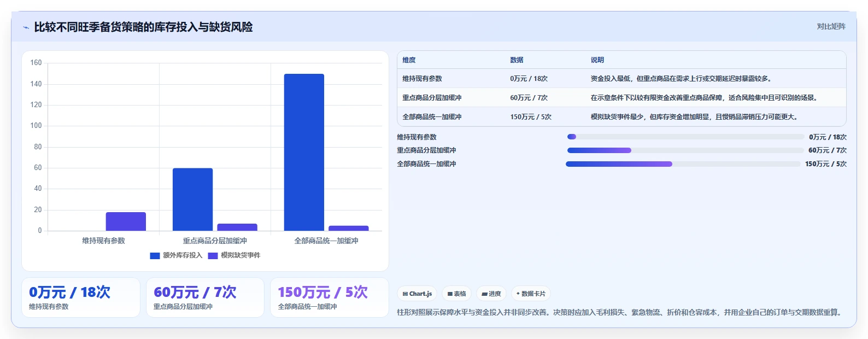Click the Chart.js tag chip

417,294
